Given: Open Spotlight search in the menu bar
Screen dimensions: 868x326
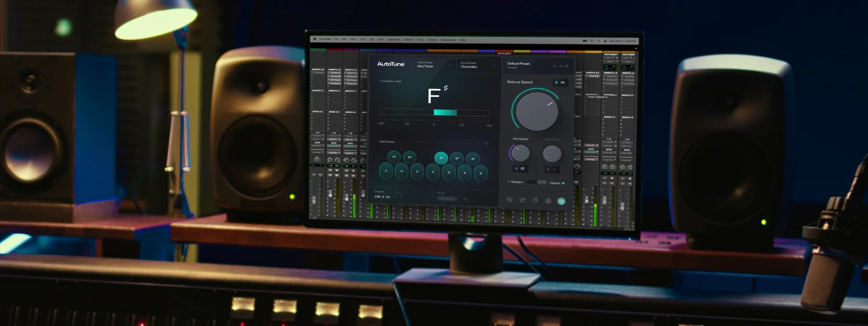Looking at the screenshot, I should pos(598,41).
